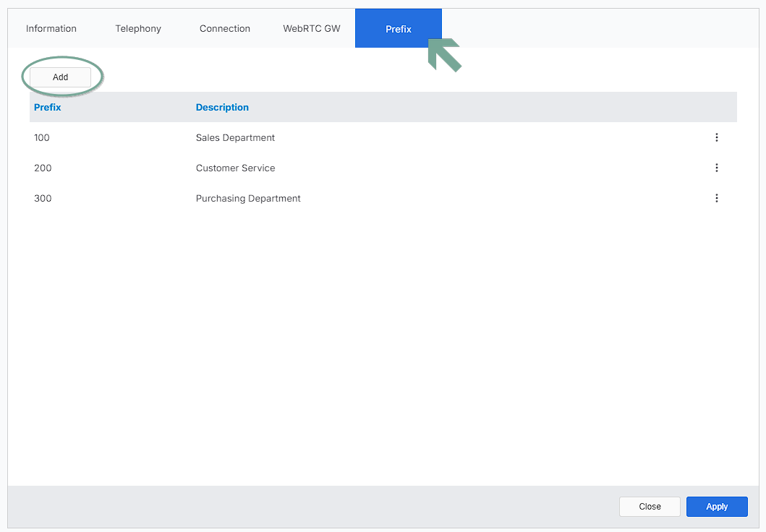The image size is (766, 532).
Task: Select the WebRTC GW tab
Action: (x=312, y=29)
